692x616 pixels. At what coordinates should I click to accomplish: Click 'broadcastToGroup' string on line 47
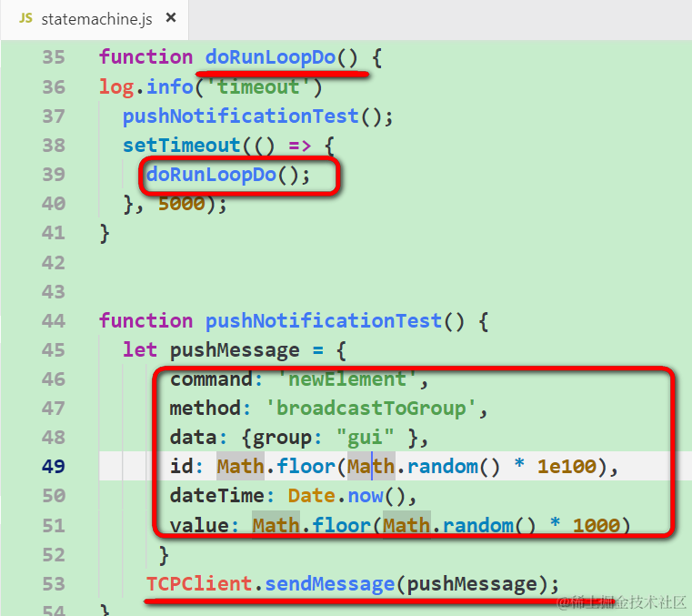tap(371, 409)
